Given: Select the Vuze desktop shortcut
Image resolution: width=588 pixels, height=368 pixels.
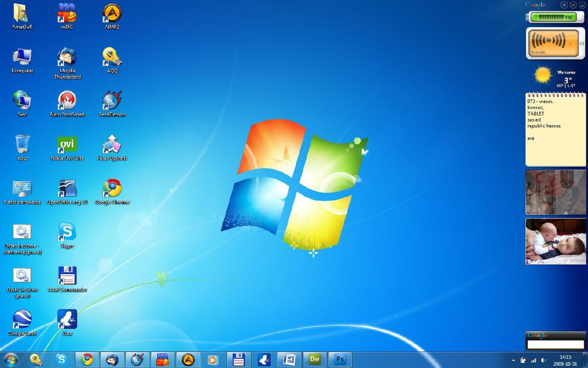Looking at the screenshot, I should tap(67, 320).
